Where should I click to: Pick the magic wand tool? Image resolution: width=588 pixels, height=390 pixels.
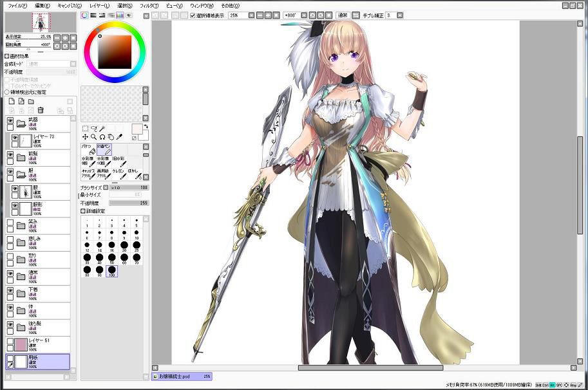click(102, 128)
